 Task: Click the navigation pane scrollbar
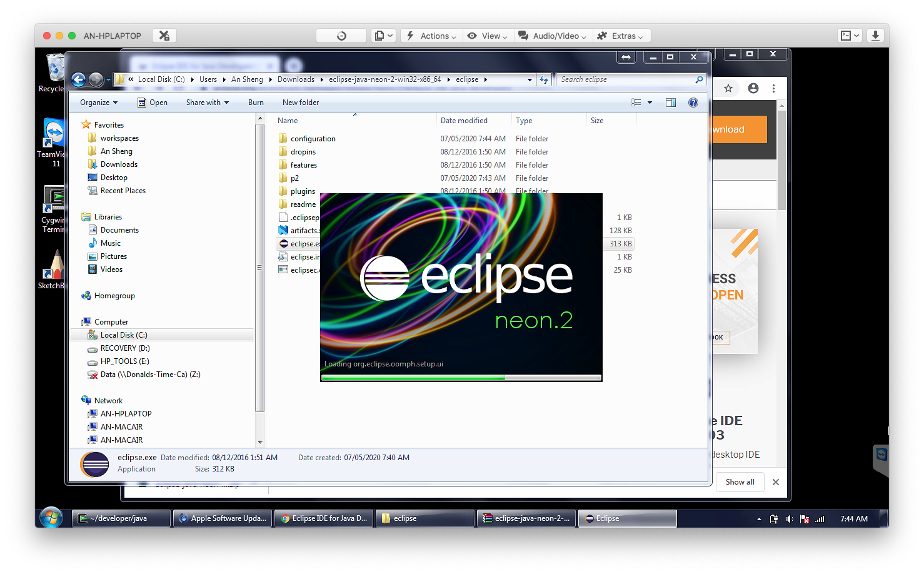click(x=259, y=269)
